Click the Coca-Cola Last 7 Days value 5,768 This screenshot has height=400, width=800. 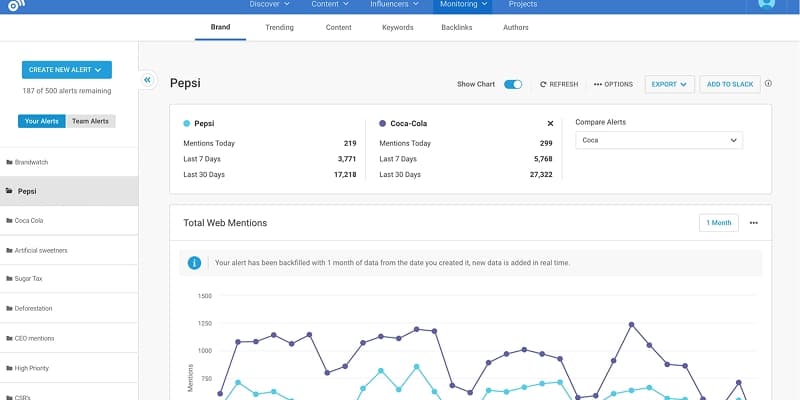click(543, 159)
